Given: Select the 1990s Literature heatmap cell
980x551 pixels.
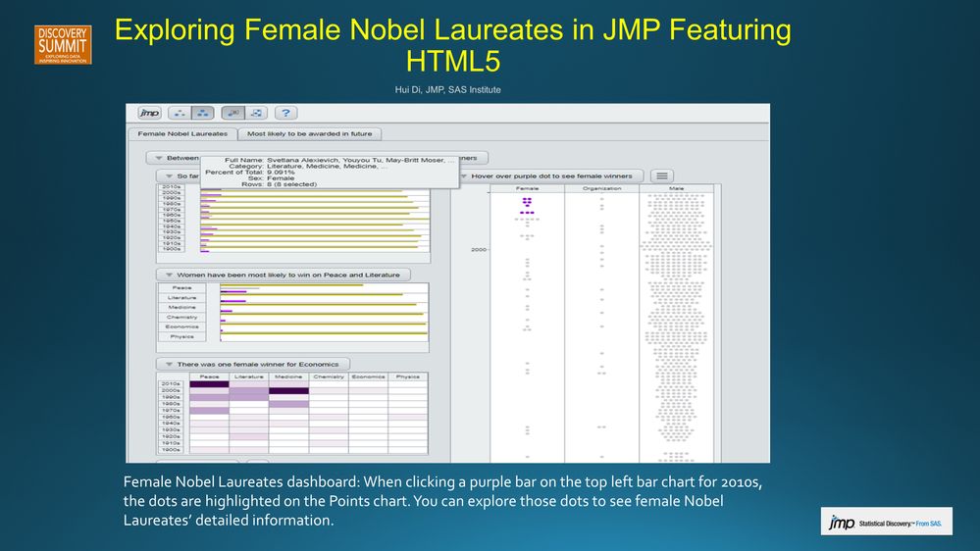Looking at the screenshot, I should coord(249,397).
